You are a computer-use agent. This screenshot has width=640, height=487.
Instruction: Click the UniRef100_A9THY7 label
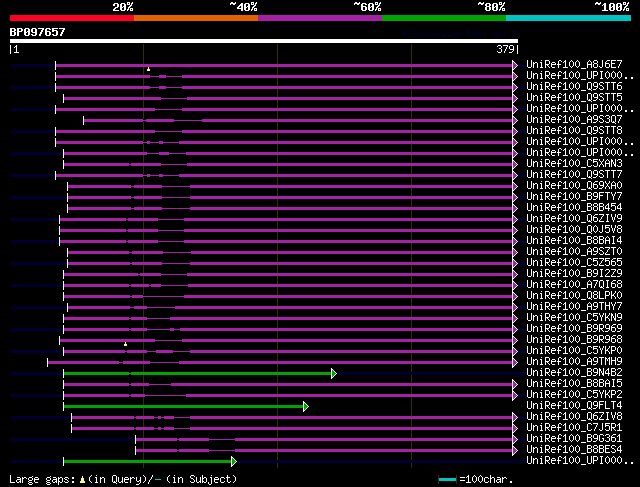click(574, 307)
